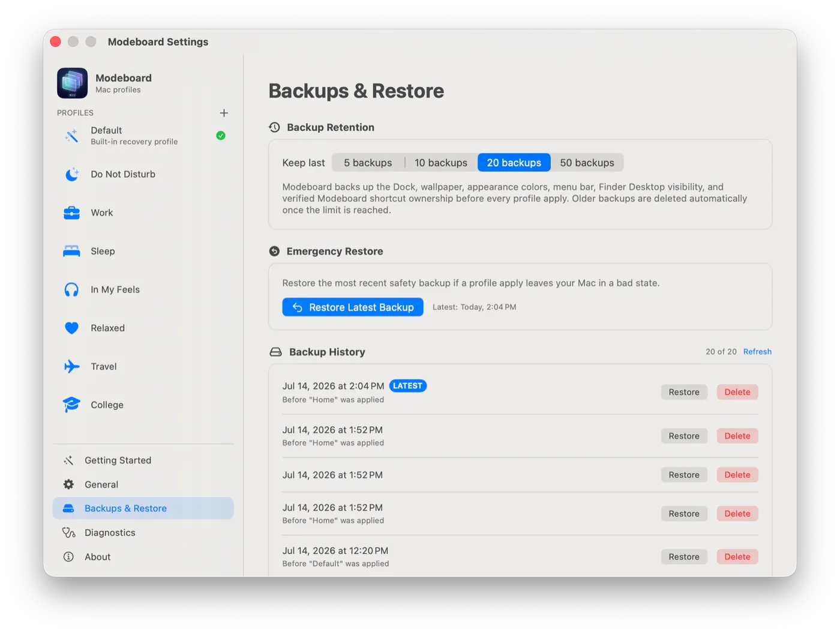
Task: Click the Relaxed heart icon
Action: pos(71,328)
